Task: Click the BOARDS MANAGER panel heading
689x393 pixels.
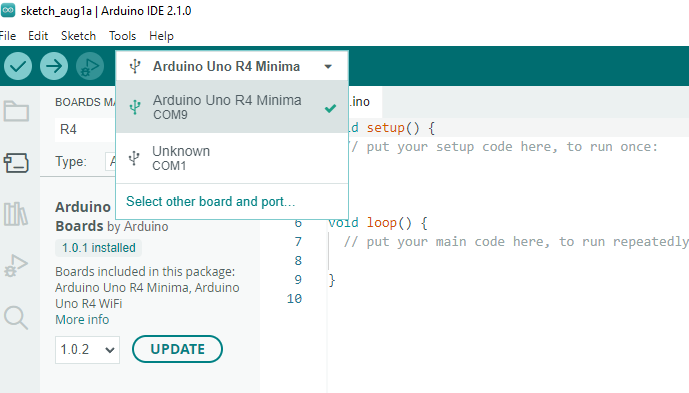Action: point(85,102)
